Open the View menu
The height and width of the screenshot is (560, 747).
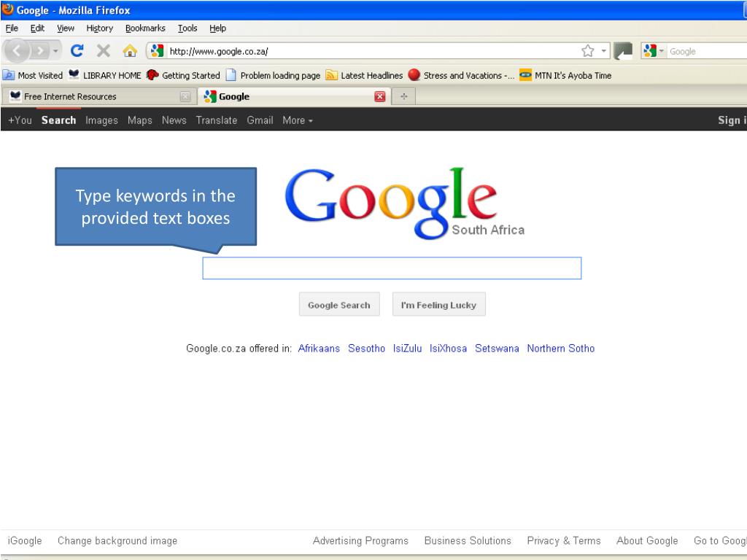tap(66, 28)
